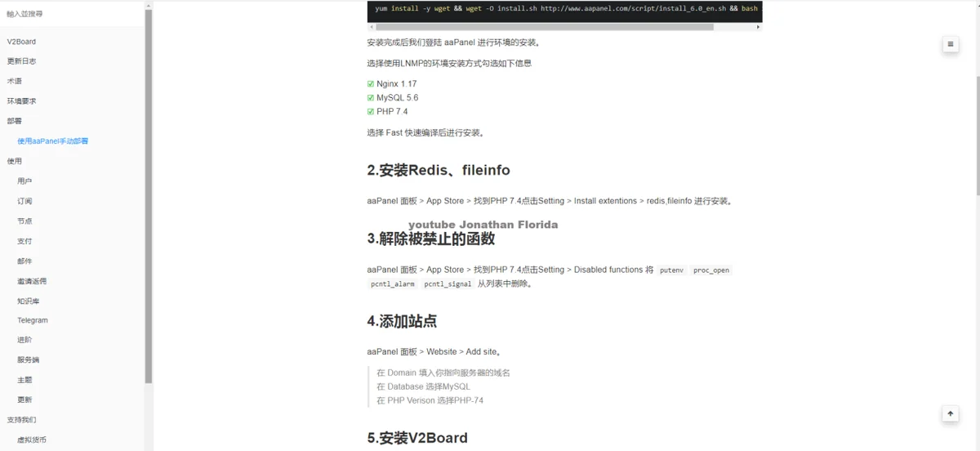
Task: Select 使用aaPanel手动部署 in sidebar
Action: click(52, 141)
